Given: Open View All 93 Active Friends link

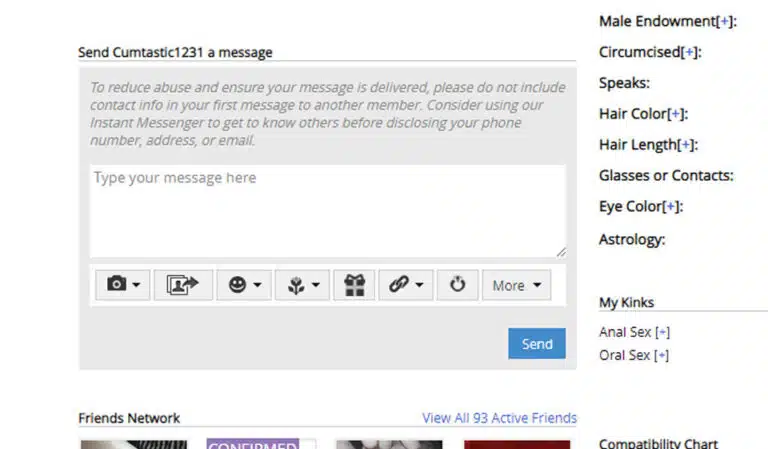Looking at the screenshot, I should click(x=499, y=418).
